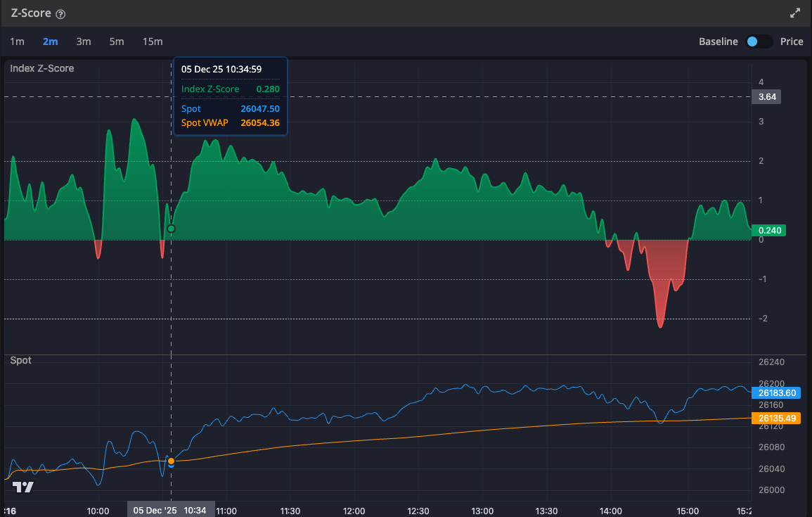Click the green Z-Score crosshair point marker

[x=171, y=229]
